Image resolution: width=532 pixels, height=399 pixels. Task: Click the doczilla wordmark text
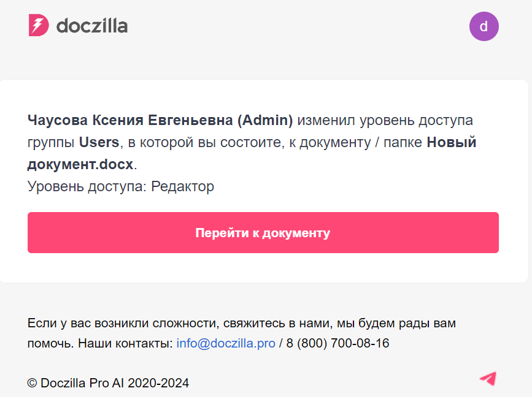point(92,26)
